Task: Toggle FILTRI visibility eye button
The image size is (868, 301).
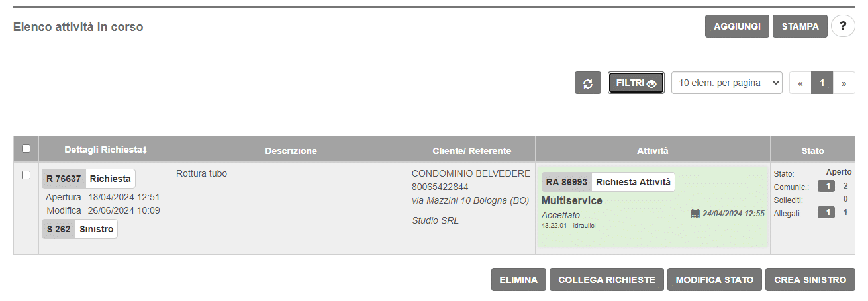Action: tap(636, 83)
